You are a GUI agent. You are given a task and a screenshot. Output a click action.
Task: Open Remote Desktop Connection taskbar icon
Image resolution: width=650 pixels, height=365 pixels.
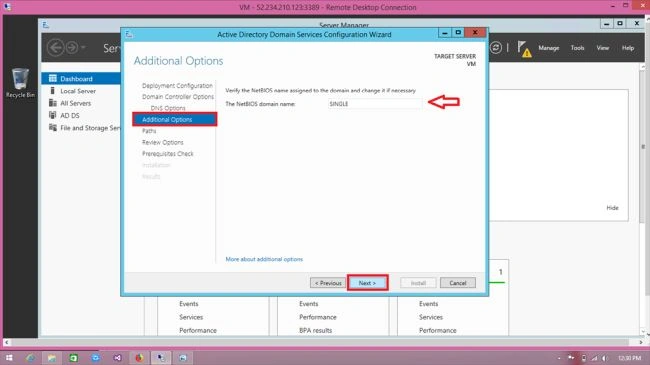(x=160, y=358)
